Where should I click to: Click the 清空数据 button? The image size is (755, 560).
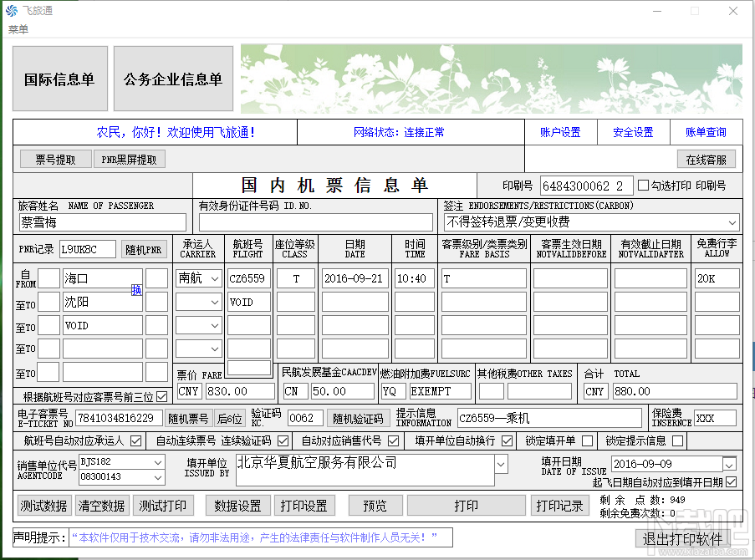102,506
